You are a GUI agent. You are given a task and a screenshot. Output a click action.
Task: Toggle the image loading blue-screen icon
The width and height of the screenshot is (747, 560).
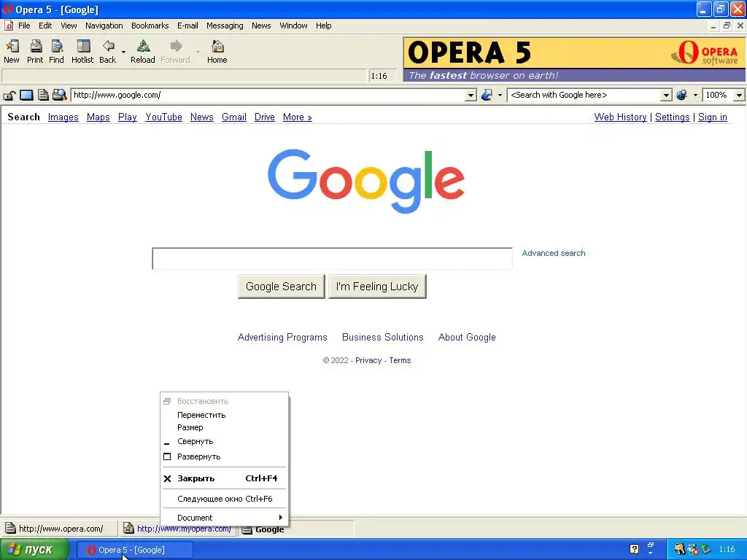coord(26,96)
